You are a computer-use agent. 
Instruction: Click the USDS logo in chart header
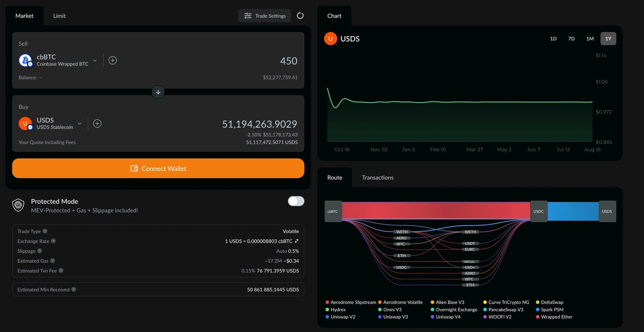pos(330,39)
